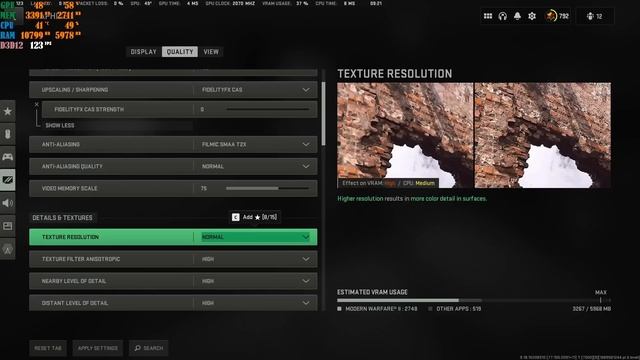Switch to the Display tab
Image resolution: width=640 pixels, height=360 pixels.
pos(144,52)
